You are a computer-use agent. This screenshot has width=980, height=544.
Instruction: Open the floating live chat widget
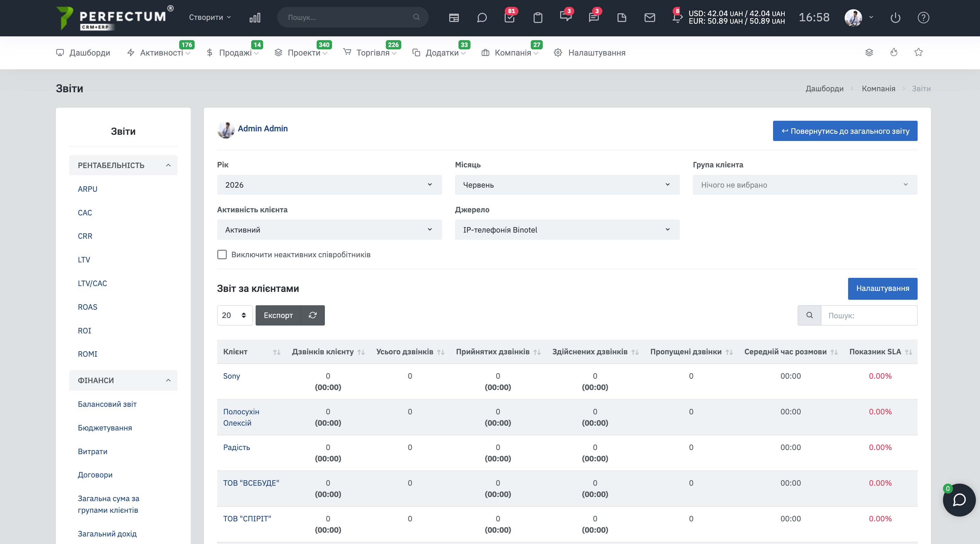(959, 500)
